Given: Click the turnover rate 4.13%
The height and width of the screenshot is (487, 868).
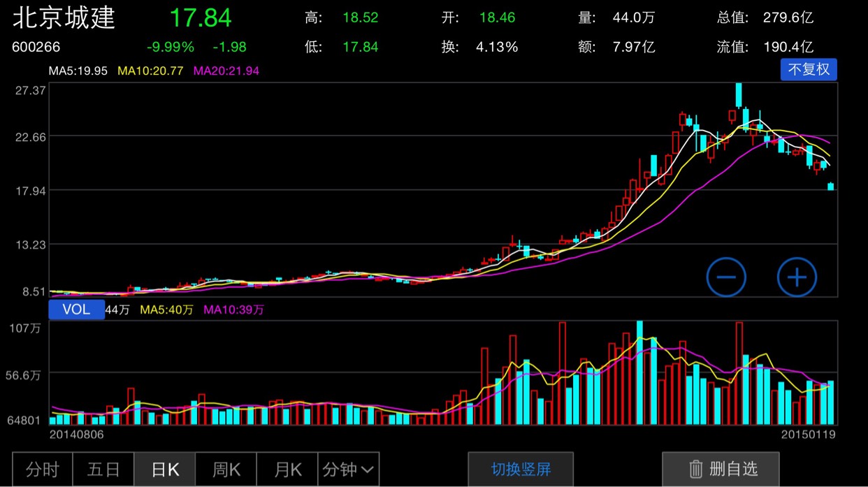Looking at the screenshot, I should click(x=497, y=48).
